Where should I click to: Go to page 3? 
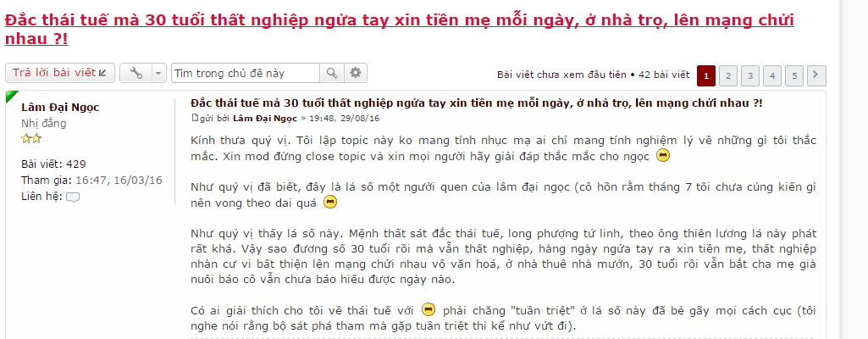[750, 76]
